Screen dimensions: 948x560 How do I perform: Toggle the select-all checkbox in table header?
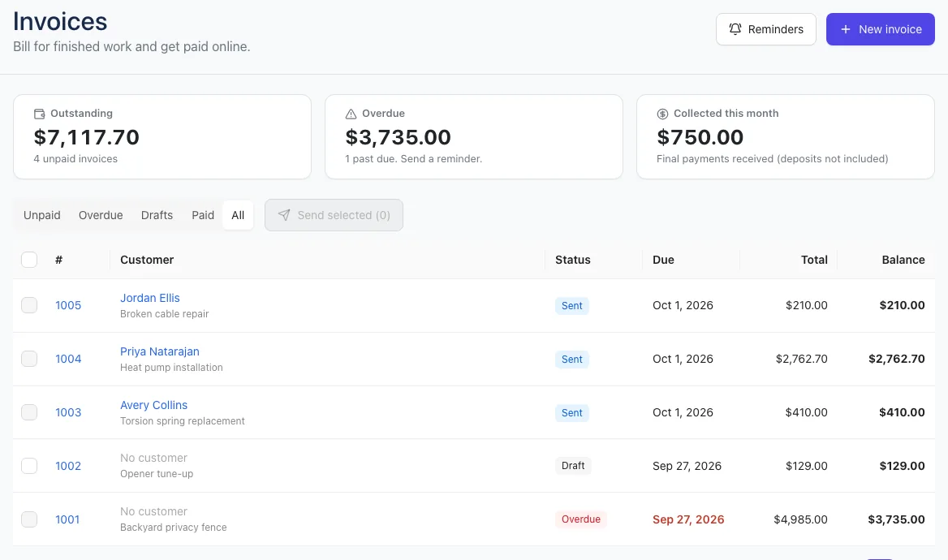pos(29,260)
